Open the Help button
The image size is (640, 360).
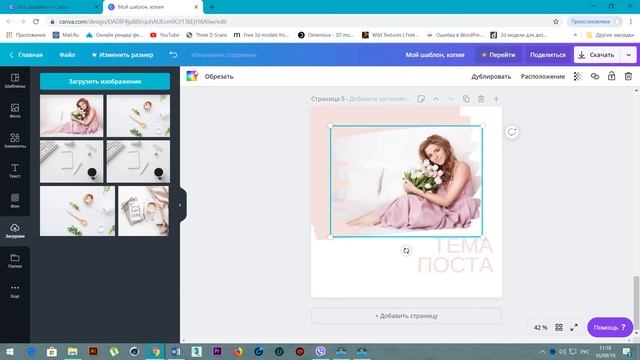point(610,327)
